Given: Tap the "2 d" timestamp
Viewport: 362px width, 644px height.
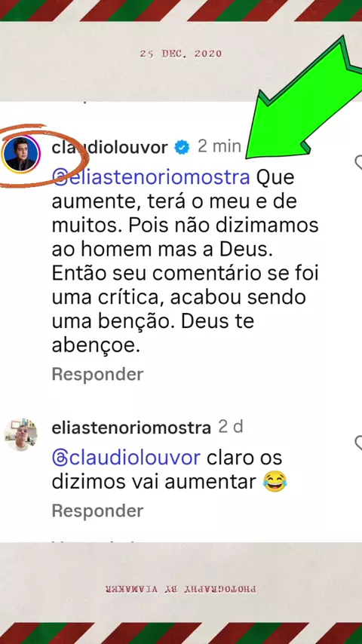Looking at the screenshot, I should (x=231, y=428).
